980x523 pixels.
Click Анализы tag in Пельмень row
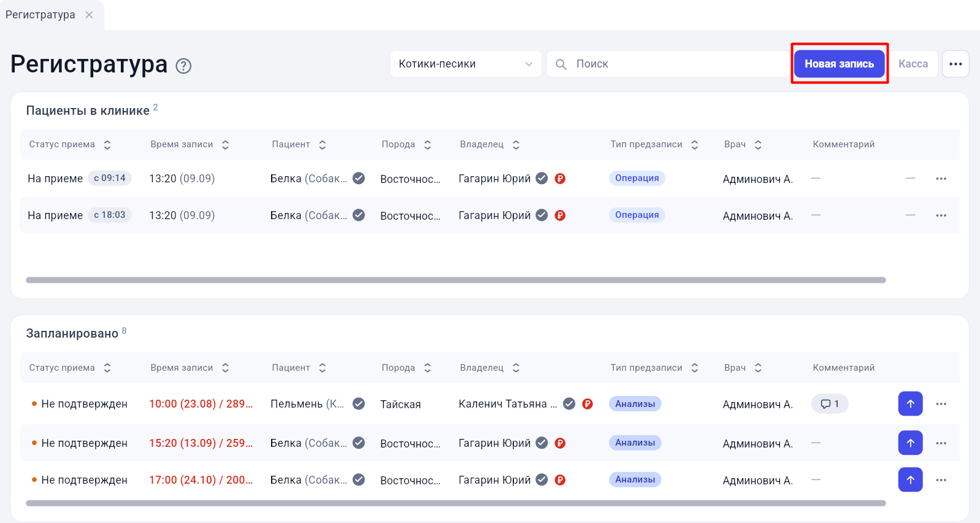635,404
